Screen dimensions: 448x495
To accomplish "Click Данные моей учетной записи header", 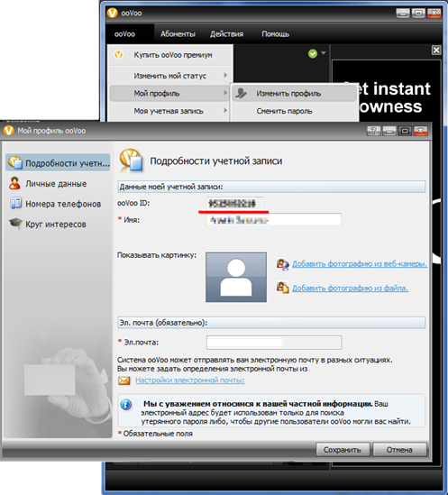I will coord(271,187).
